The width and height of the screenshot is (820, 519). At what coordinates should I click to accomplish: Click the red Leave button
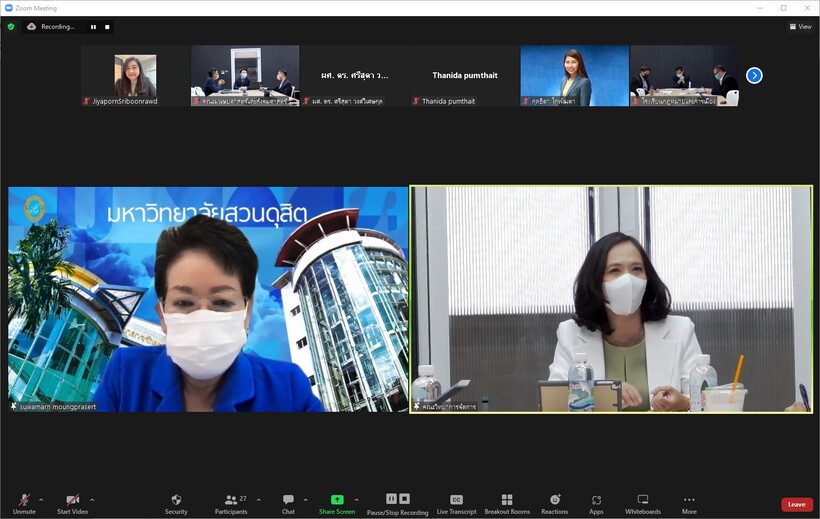point(796,504)
